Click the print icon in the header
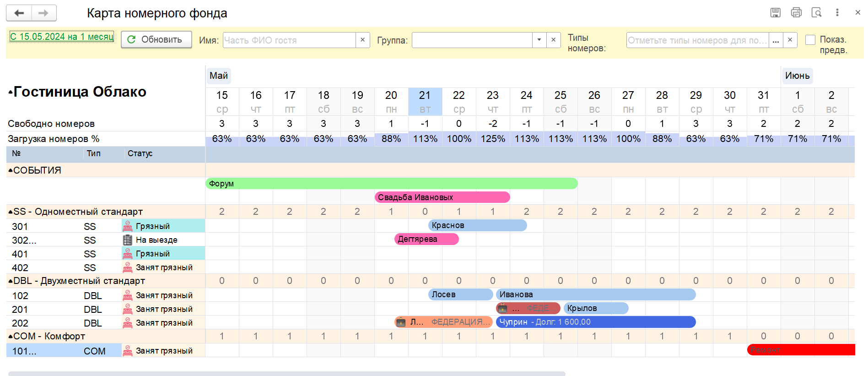868x376 pixels. point(796,13)
